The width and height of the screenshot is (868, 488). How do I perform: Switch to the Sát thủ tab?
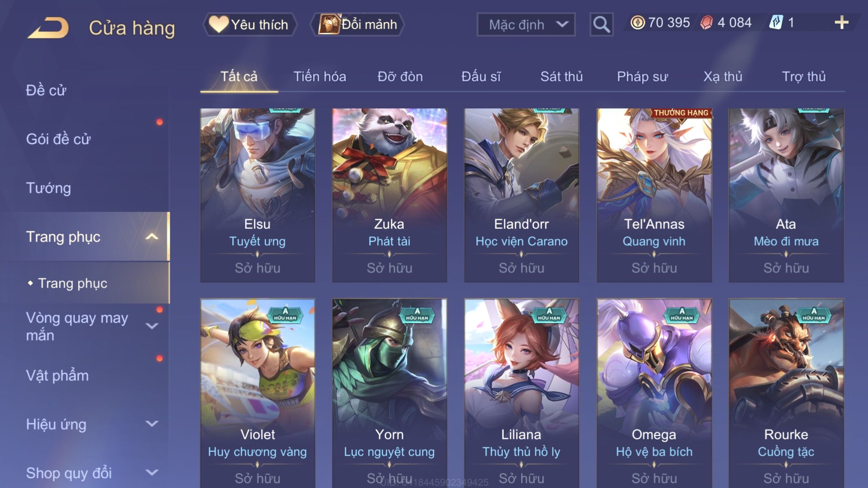561,77
